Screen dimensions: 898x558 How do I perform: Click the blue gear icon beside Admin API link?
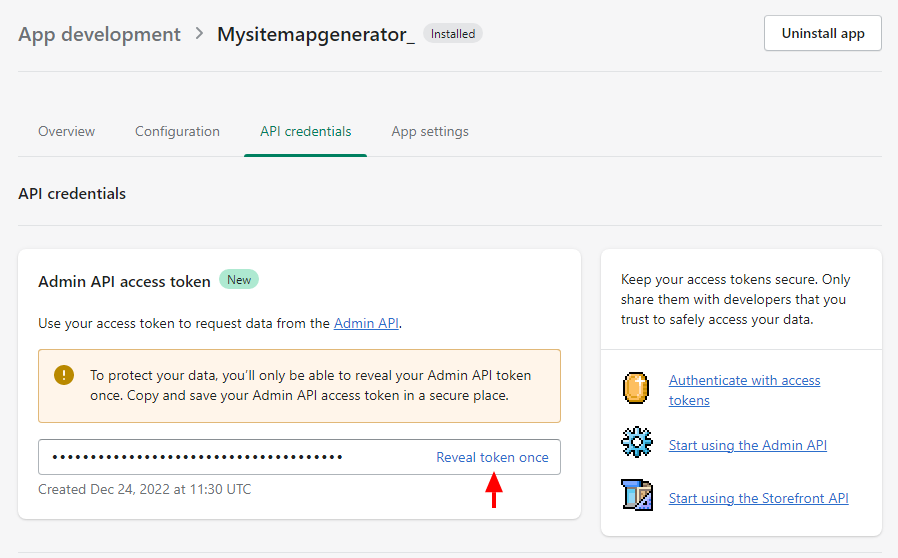[x=636, y=442]
